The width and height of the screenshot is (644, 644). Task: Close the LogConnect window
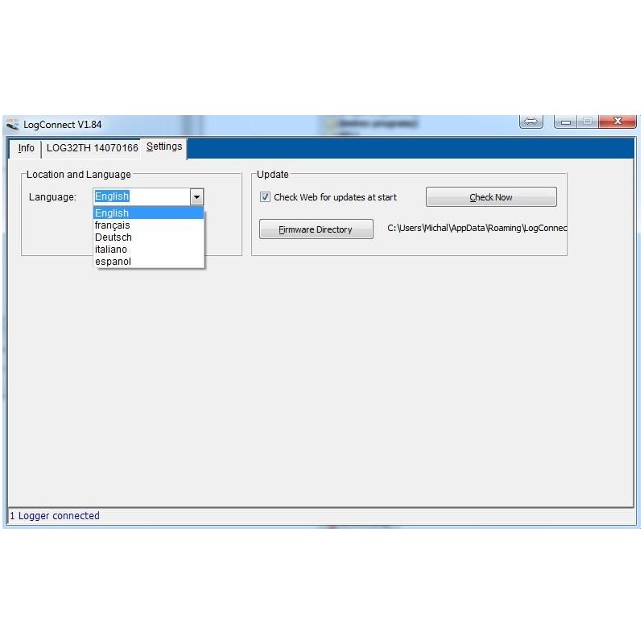(618, 122)
